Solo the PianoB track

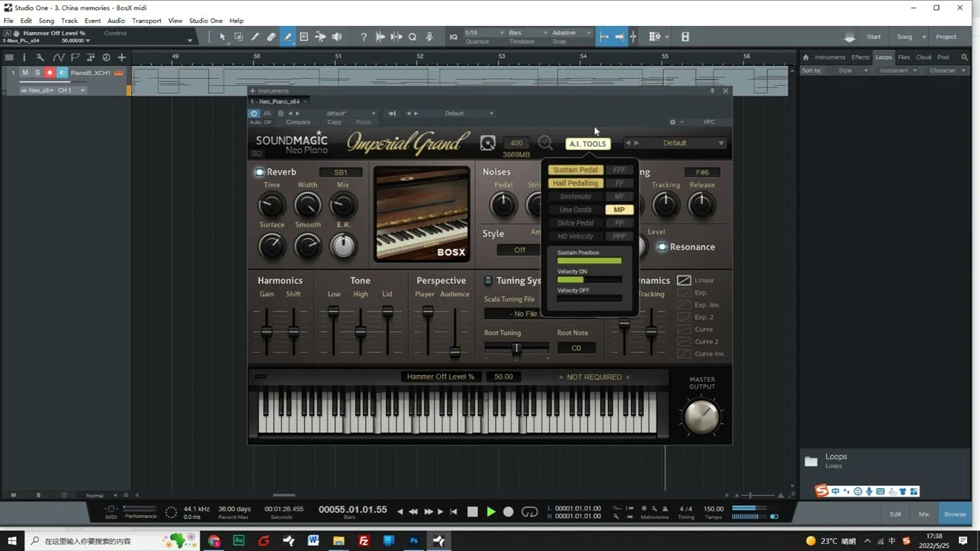point(38,73)
